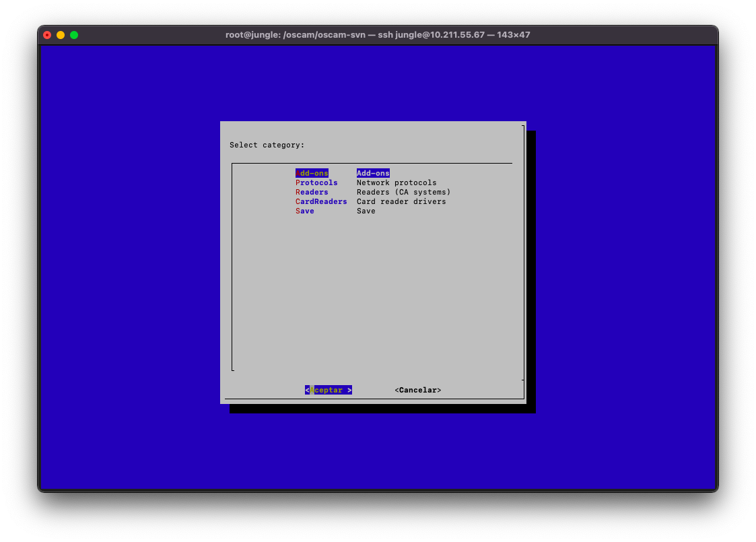
Task: Click the Save description in second column
Action: click(x=366, y=211)
